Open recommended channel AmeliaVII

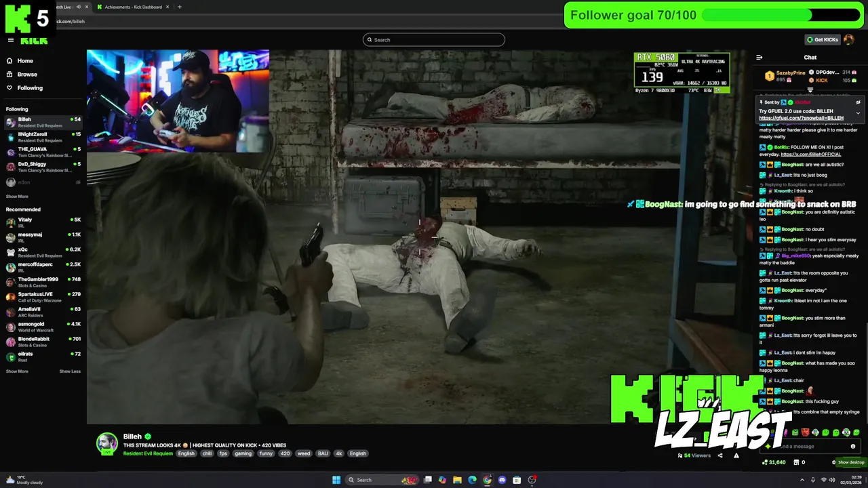click(43, 312)
